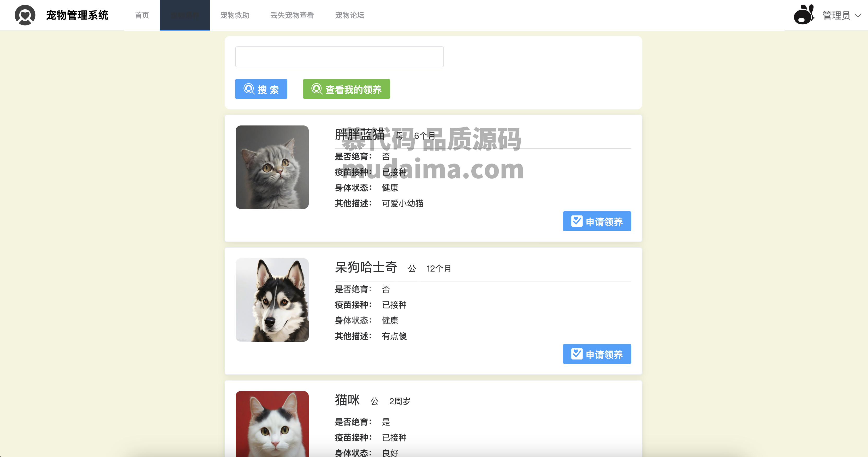Open the husky dog photo thumbnail

[x=272, y=300]
